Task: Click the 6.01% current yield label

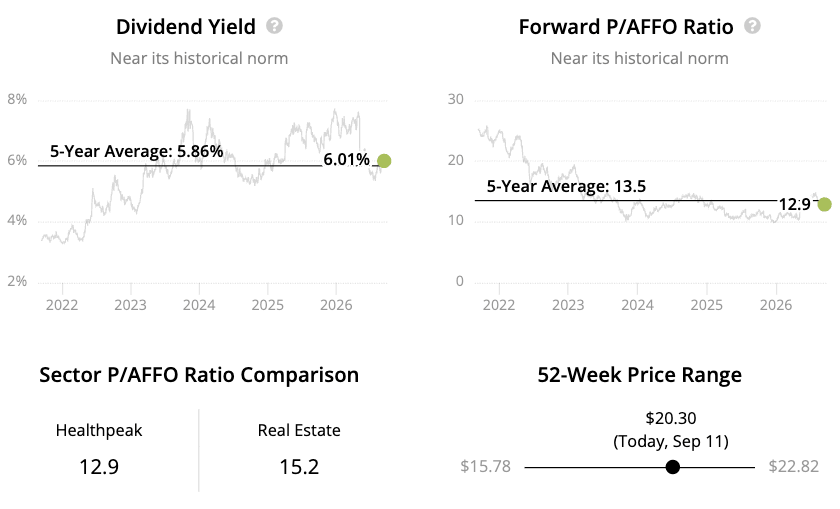Action: (347, 160)
